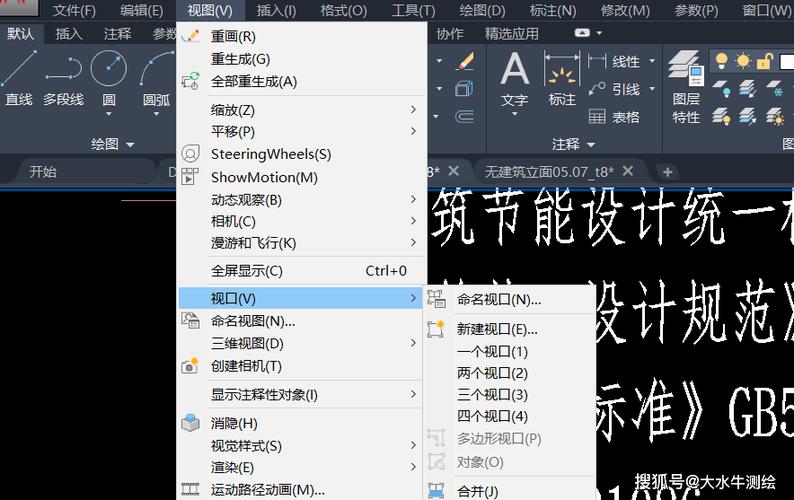This screenshot has height=500, width=794.
Task: Click the Regen All (全部重生成) icon
Action: click(x=190, y=81)
